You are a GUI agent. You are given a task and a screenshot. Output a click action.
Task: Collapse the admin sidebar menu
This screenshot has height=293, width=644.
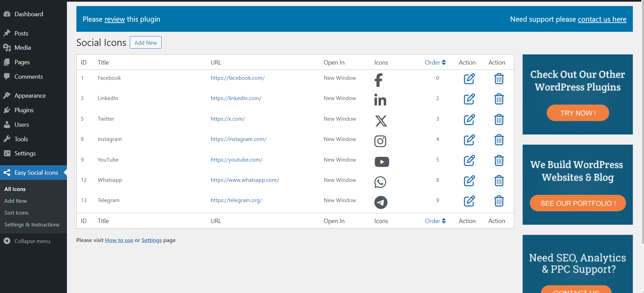[32, 241]
